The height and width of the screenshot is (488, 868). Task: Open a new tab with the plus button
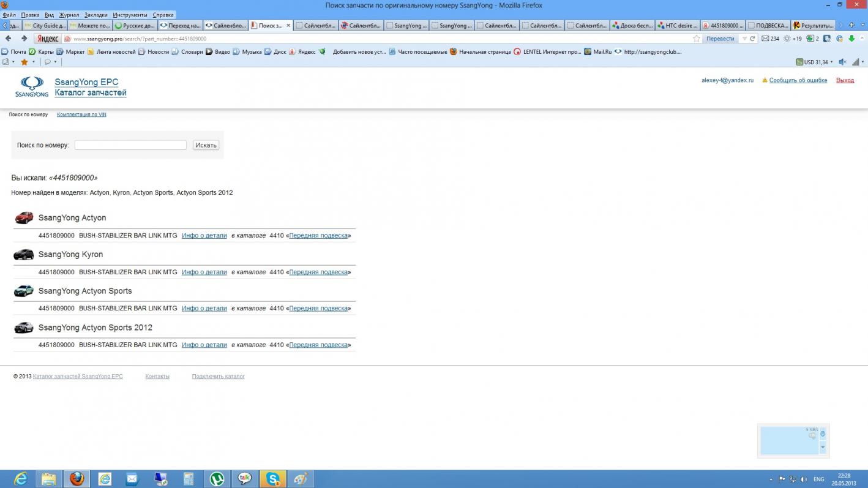point(851,25)
